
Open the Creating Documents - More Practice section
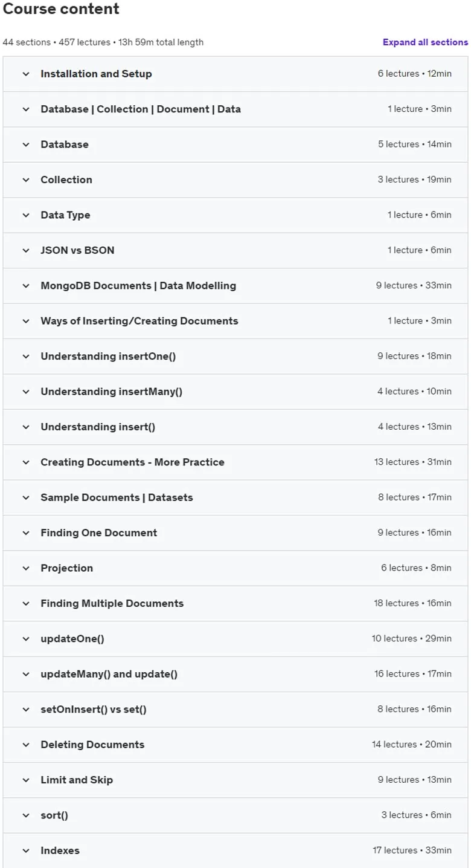(235, 462)
